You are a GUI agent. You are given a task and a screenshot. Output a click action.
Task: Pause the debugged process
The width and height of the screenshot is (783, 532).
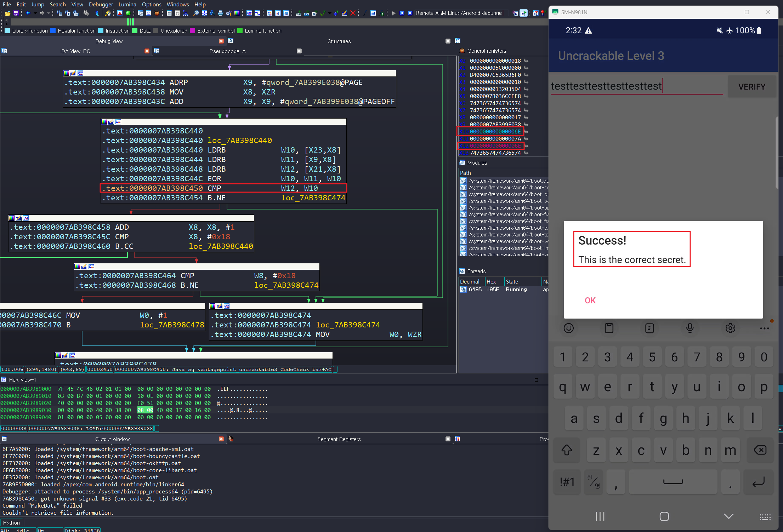tap(402, 13)
